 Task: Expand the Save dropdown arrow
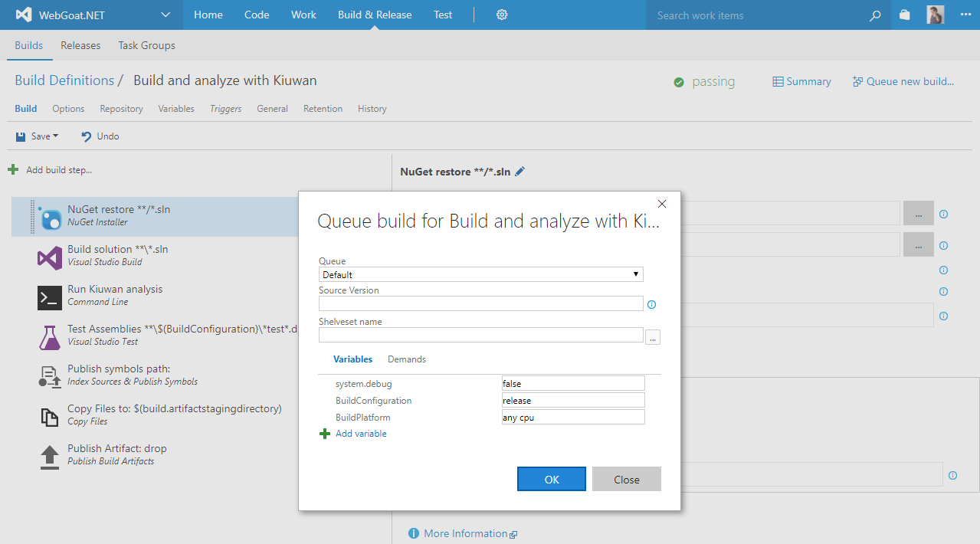pyautogui.click(x=55, y=136)
